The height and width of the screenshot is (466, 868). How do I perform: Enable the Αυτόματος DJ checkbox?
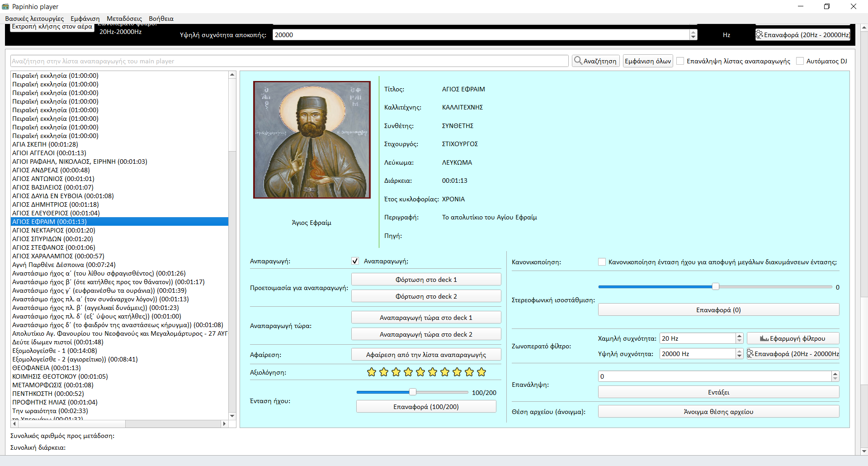[x=800, y=61]
